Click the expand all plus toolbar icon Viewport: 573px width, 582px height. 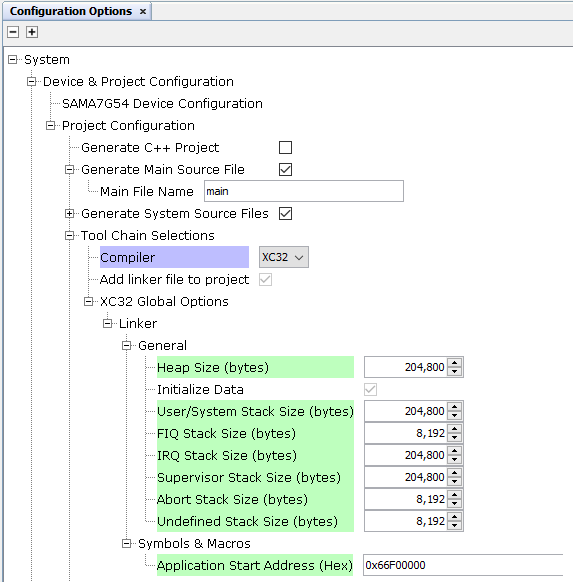(x=32, y=32)
